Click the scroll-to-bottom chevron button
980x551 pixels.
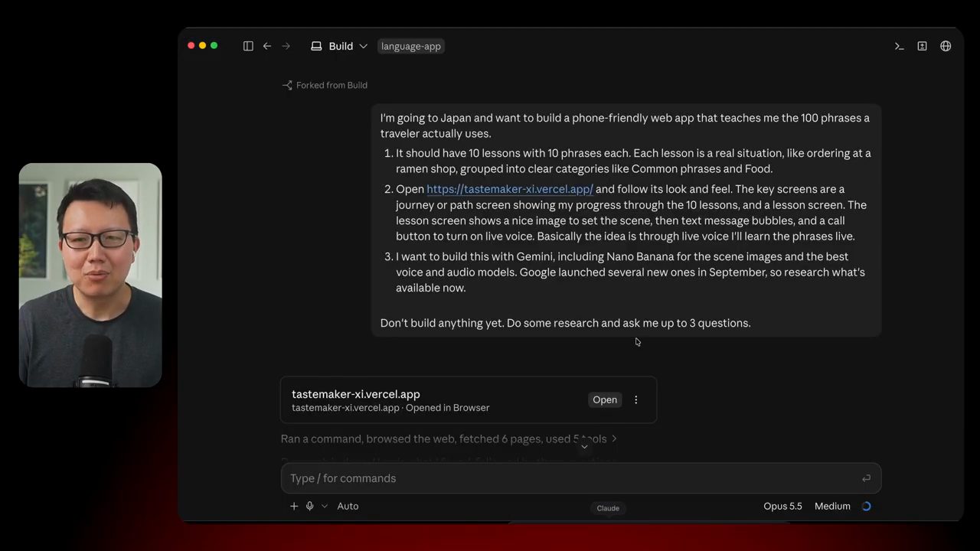(584, 447)
